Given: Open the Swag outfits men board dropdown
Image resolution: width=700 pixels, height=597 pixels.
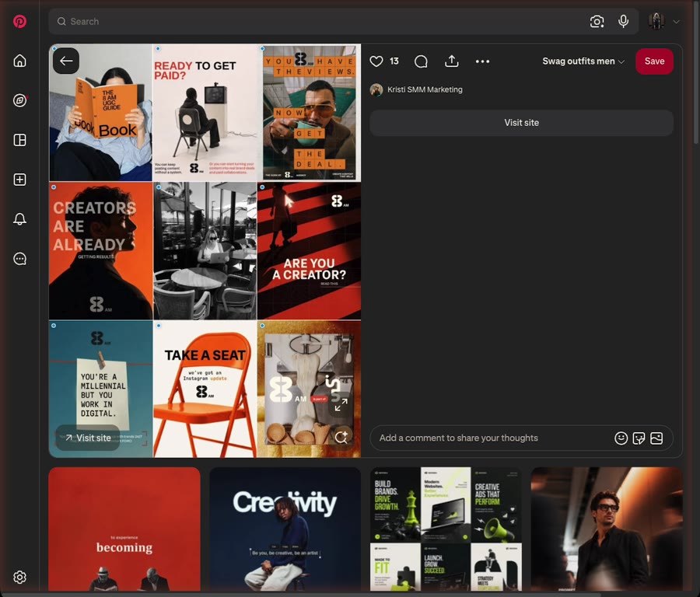Looking at the screenshot, I should click(583, 61).
